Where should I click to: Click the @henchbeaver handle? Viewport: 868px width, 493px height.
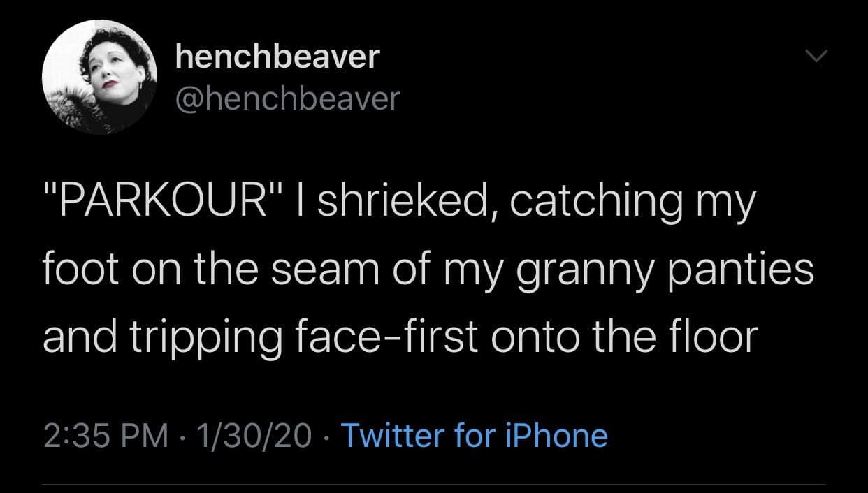click(287, 98)
